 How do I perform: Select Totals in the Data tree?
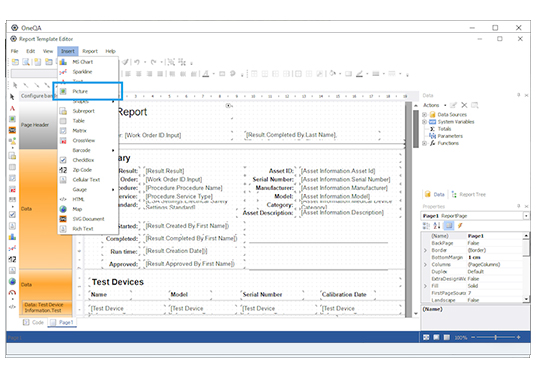coord(444,129)
